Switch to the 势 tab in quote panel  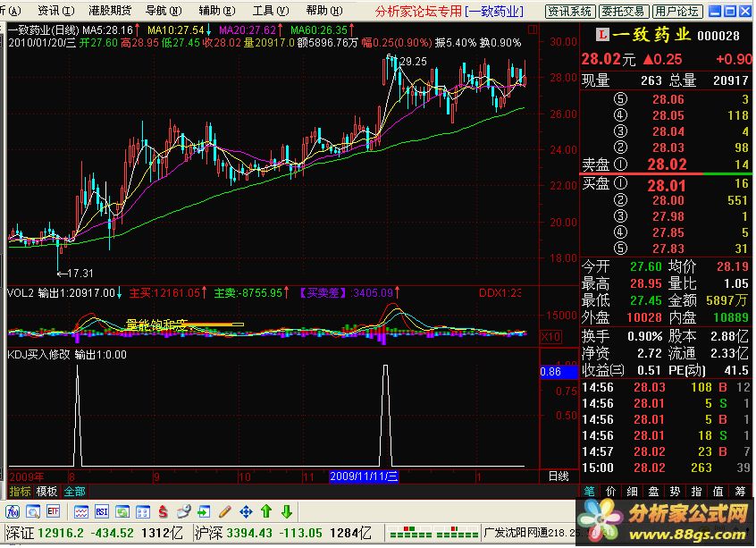pos(675,491)
